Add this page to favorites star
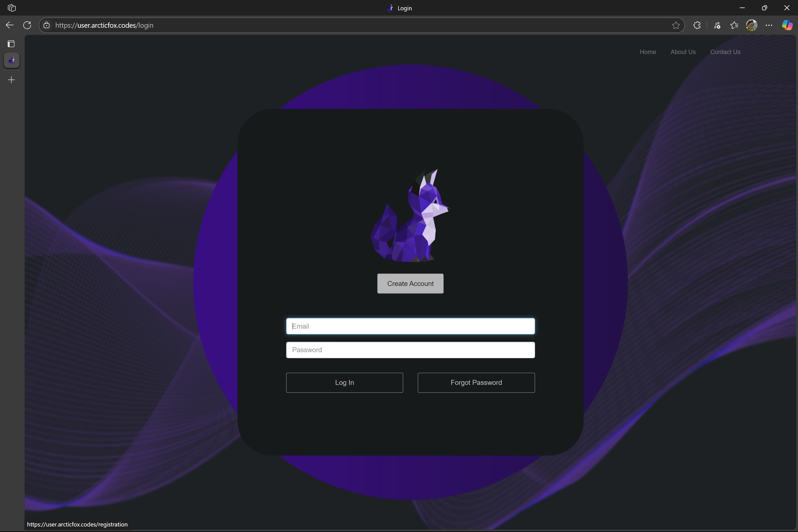The width and height of the screenshot is (798, 532). tap(676, 25)
